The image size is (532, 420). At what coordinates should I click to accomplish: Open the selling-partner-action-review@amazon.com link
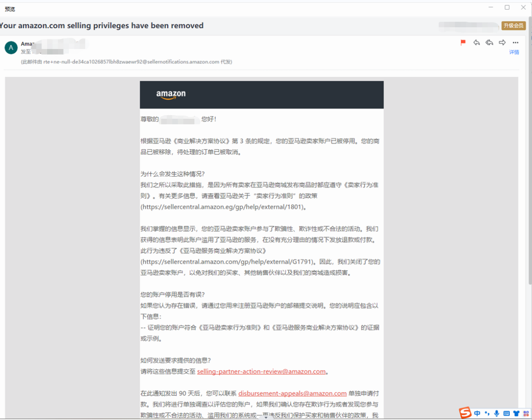point(261,371)
